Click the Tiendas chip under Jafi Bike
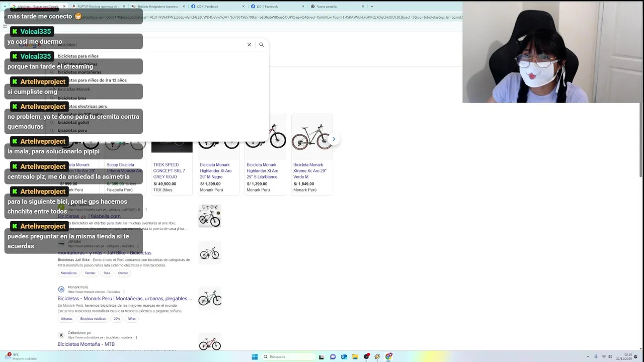The image size is (644, 362). click(x=90, y=273)
